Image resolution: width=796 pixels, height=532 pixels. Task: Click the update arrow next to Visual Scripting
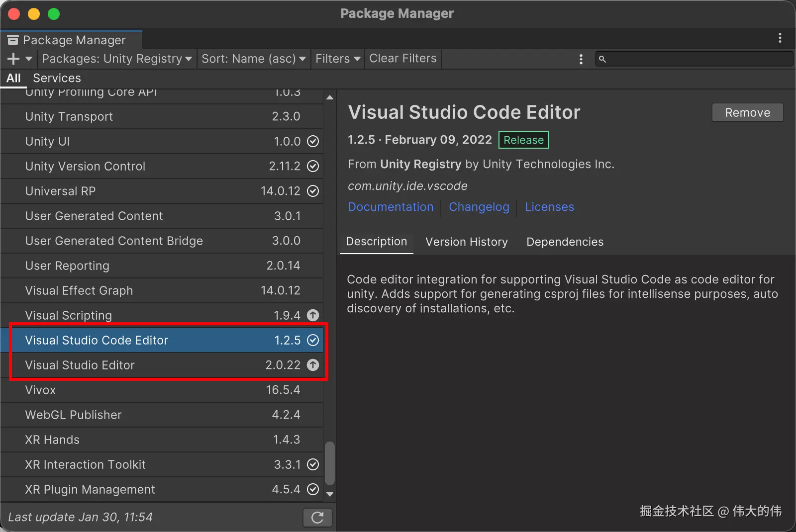[313, 315]
